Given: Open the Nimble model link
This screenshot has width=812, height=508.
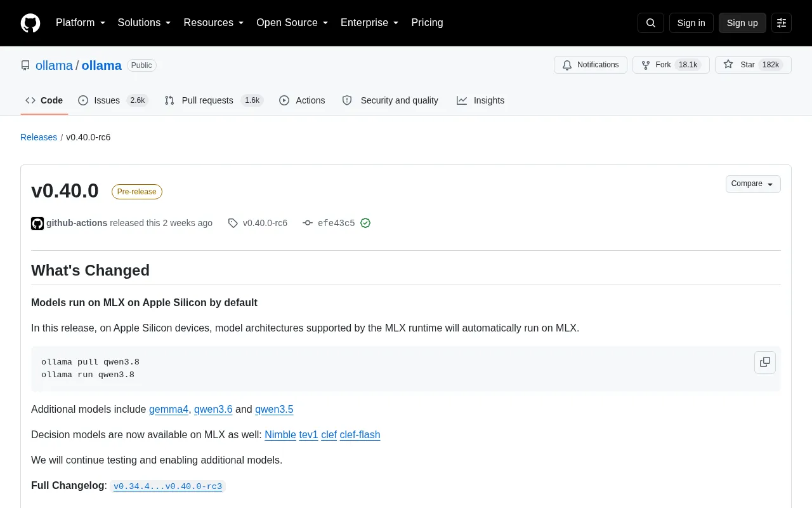Looking at the screenshot, I should [280, 435].
